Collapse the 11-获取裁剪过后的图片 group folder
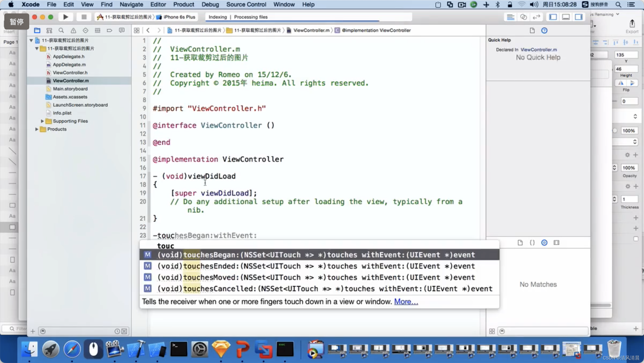The width and height of the screenshot is (644, 363). tap(37, 48)
